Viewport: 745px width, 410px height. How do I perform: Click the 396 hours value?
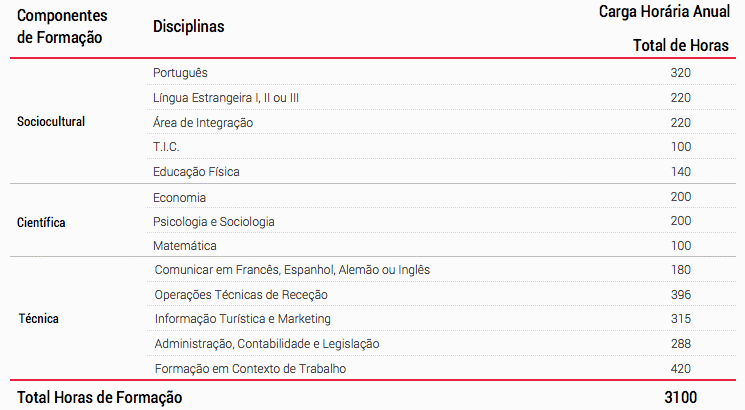point(681,295)
